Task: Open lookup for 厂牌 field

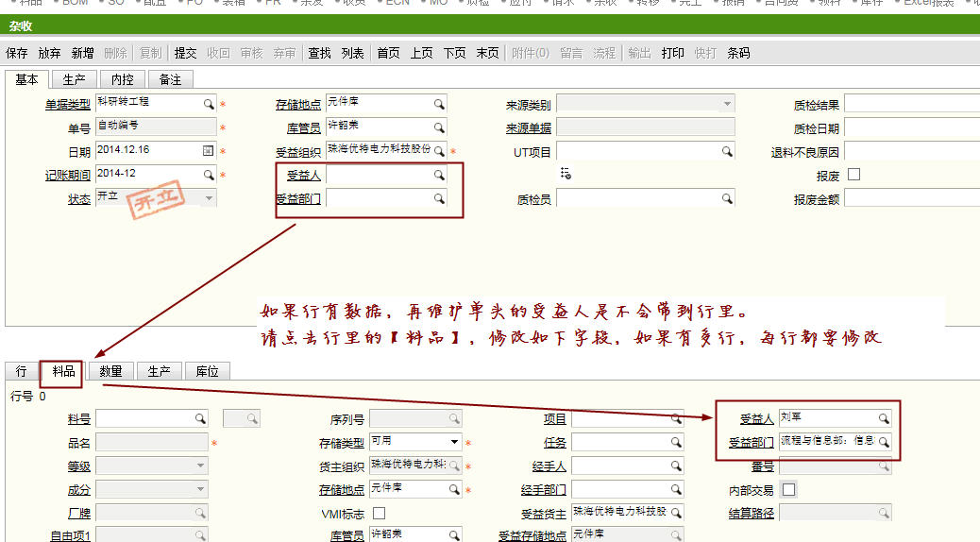Action: 200,513
